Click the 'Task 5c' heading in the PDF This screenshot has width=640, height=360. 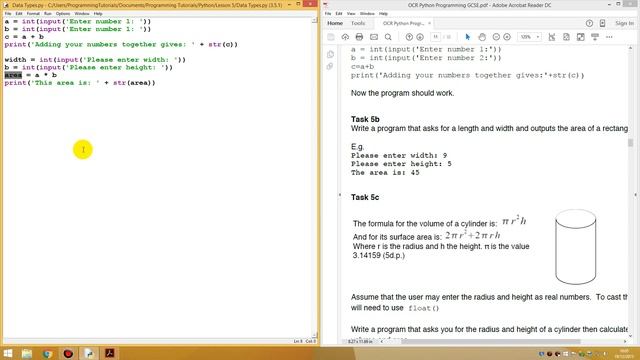pyautogui.click(x=365, y=197)
